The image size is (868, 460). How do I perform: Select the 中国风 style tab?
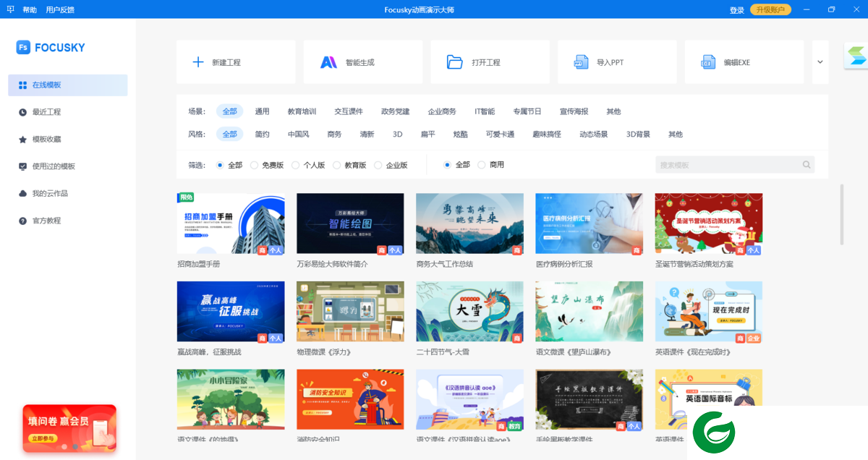(298, 135)
